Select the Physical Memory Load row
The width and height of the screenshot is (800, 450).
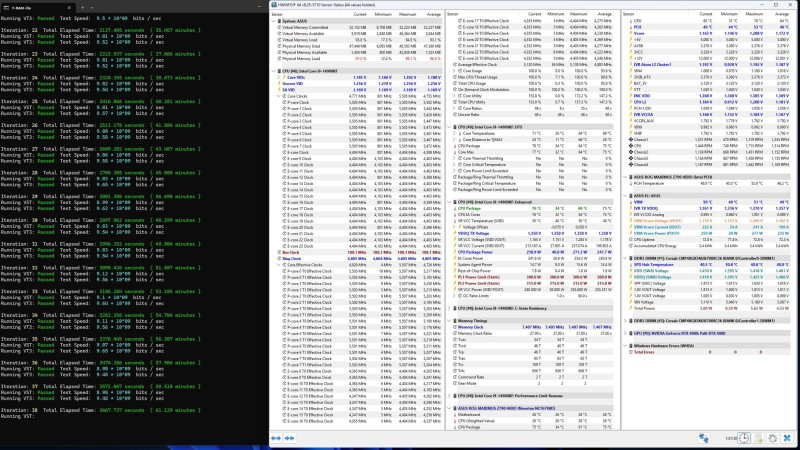coord(357,59)
